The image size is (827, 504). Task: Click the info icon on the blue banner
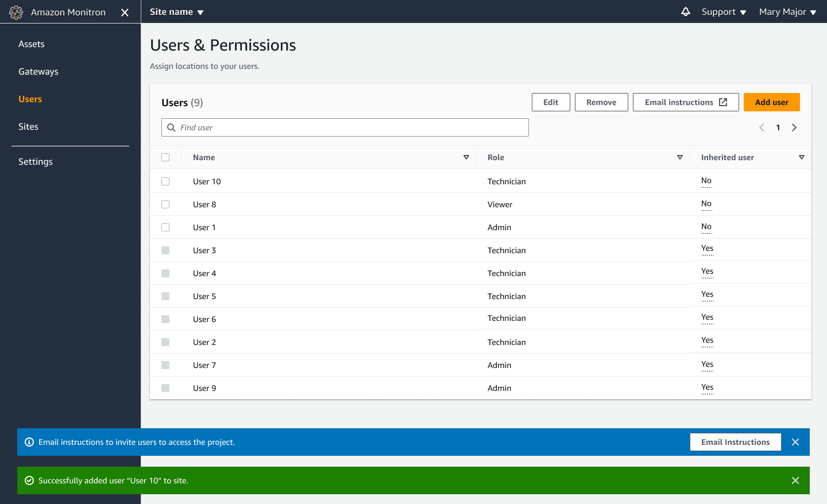pos(29,441)
